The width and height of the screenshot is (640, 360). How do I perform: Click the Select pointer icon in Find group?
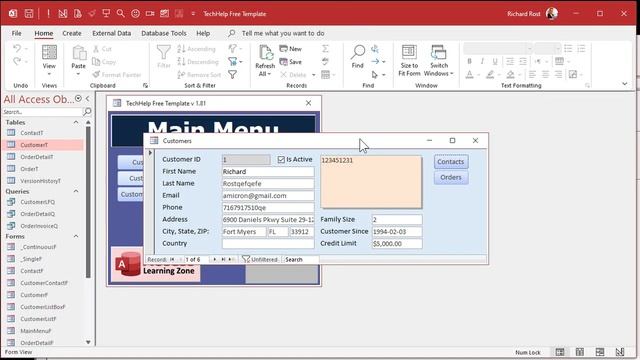tap(375, 75)
